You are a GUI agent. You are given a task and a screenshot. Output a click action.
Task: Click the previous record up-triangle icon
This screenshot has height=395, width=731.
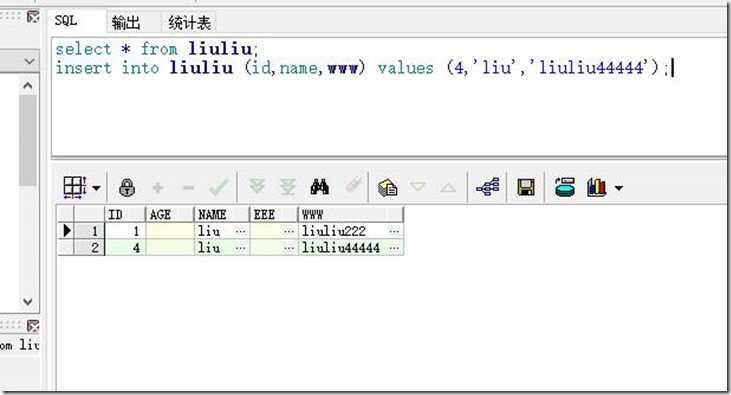(x=448, y=188)
